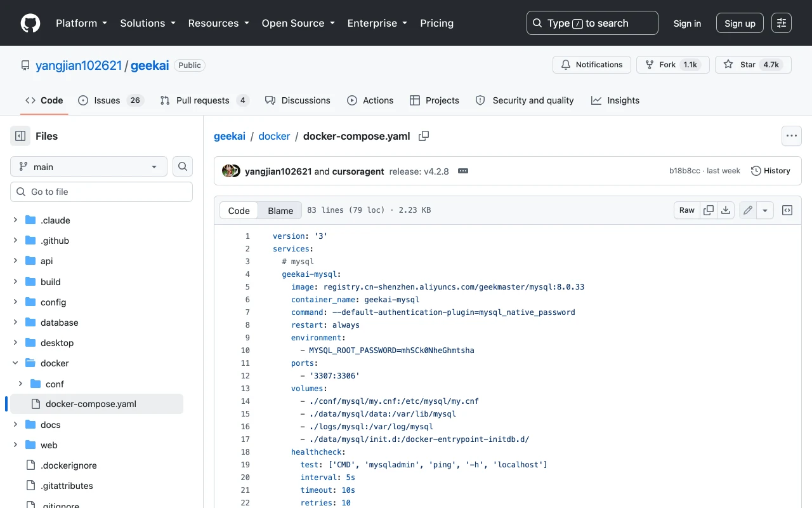This screenshot has height=508, width=812.
Task: Copy the file path docker-compose.yaml
Action: pyautogui.click(x=424, y=136)
